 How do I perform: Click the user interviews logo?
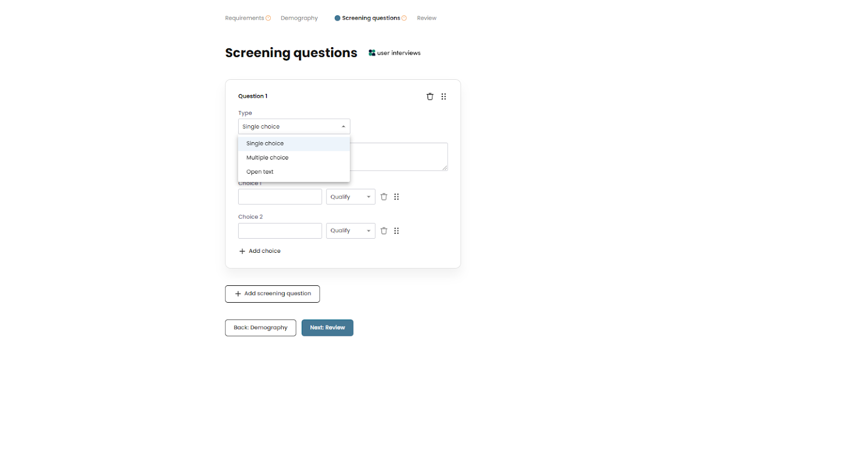pos(394,53)
